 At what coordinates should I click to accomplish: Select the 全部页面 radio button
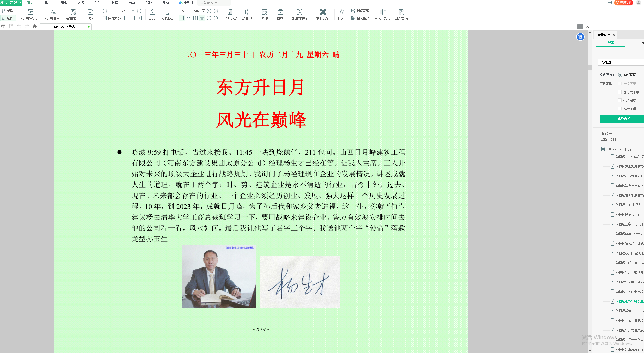[620, 75]
